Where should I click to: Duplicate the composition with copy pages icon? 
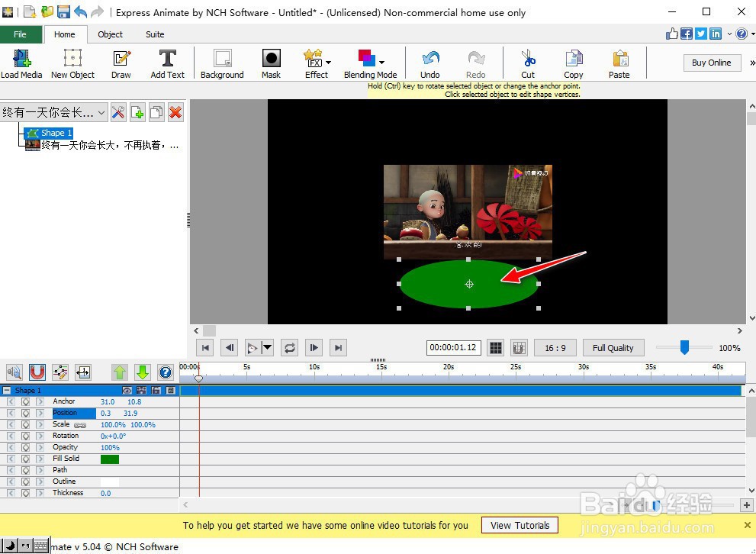pos(156,112)
